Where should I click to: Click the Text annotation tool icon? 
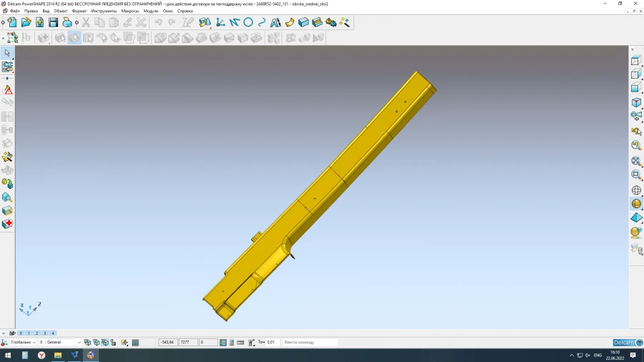275,23
